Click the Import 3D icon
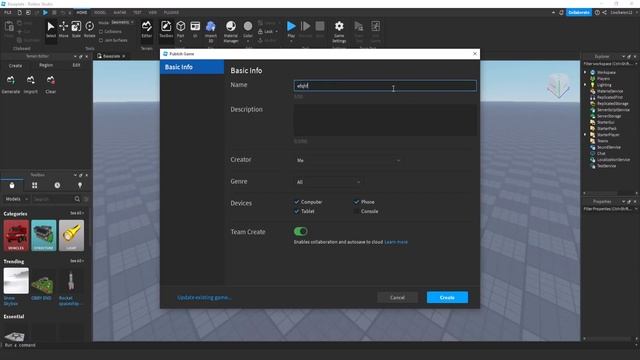 [x=211, y=31]
